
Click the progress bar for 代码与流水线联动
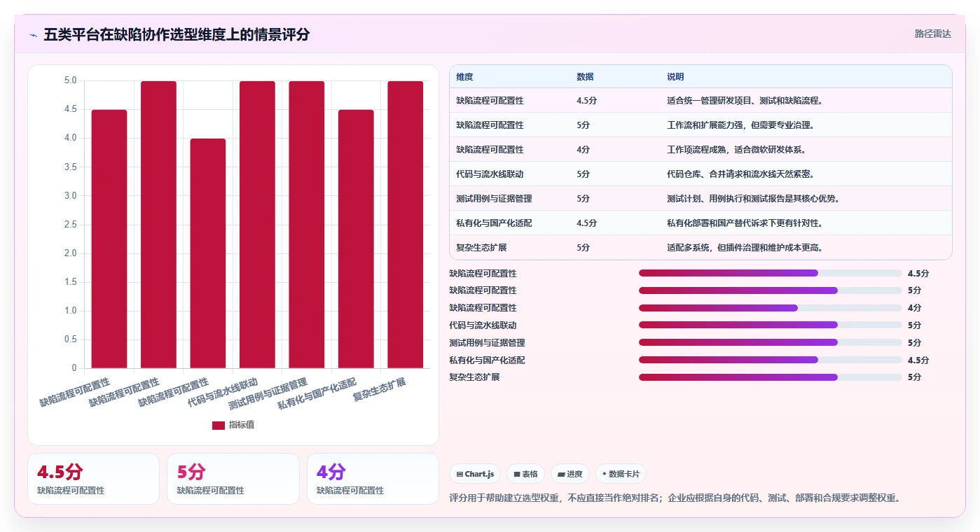click(x=771, y=325)
